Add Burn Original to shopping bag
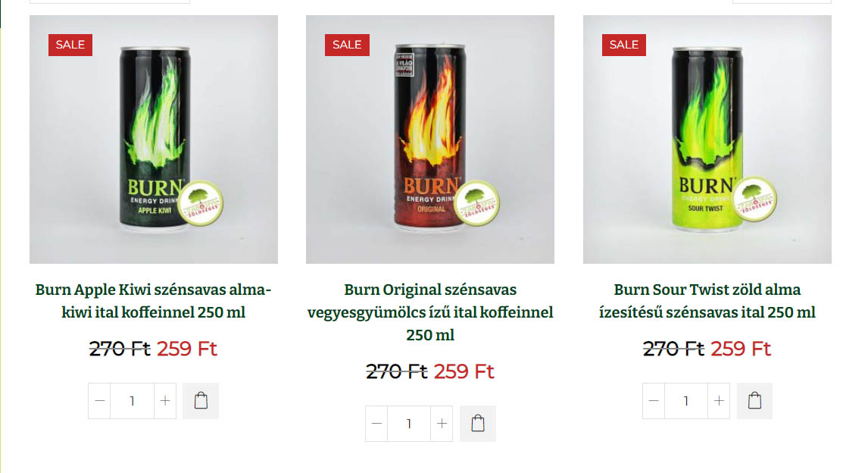This screenshot has width=868, height=473. click(478, 423)
